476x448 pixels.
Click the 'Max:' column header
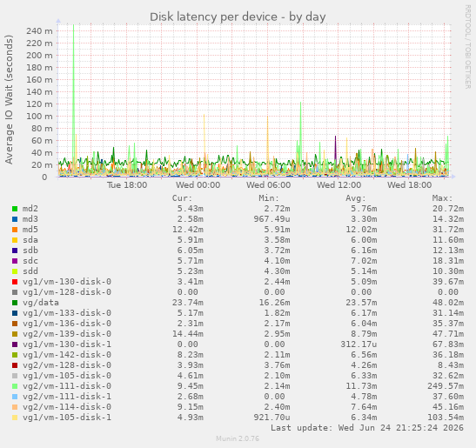(442, 198)
